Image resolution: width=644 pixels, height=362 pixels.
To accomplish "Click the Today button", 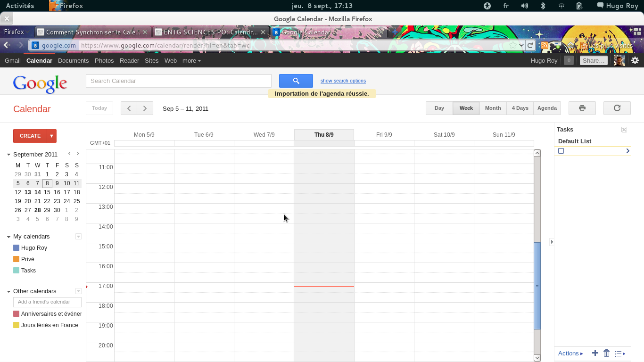I will click(99, 108).
